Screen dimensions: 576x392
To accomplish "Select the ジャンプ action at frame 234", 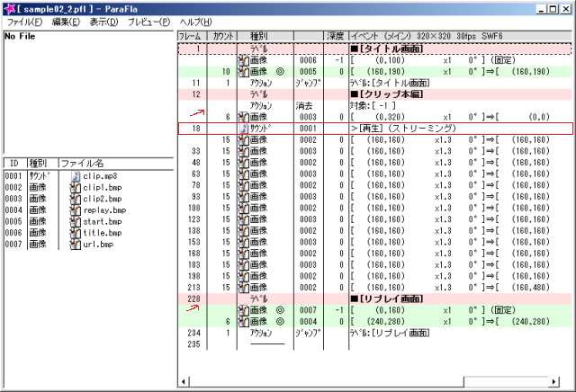I will pyautogui.click(x=375, y=334).
